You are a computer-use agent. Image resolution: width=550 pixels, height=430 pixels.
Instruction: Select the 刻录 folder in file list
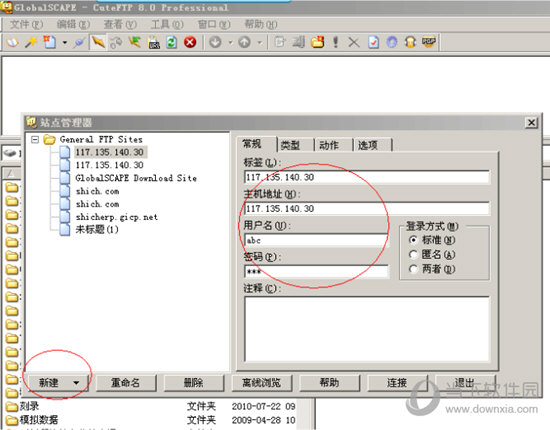29,406
